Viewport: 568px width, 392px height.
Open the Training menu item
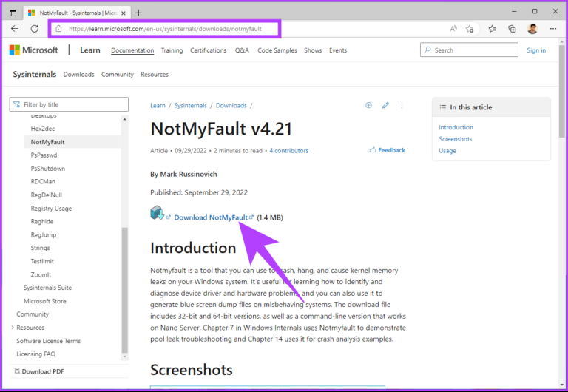pyautogui.click(x=172, y=50)
